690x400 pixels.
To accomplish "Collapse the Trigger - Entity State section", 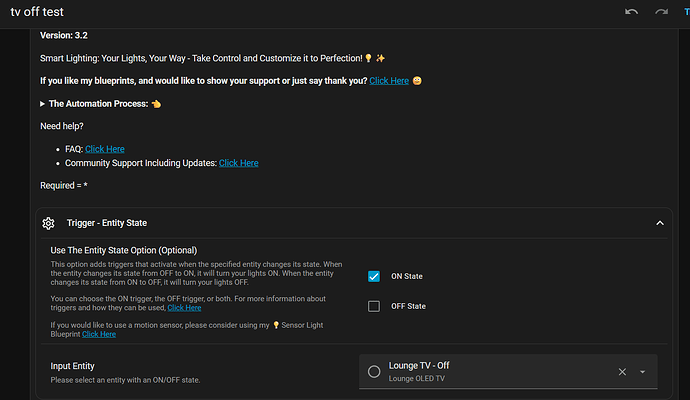I will [659, 224].
